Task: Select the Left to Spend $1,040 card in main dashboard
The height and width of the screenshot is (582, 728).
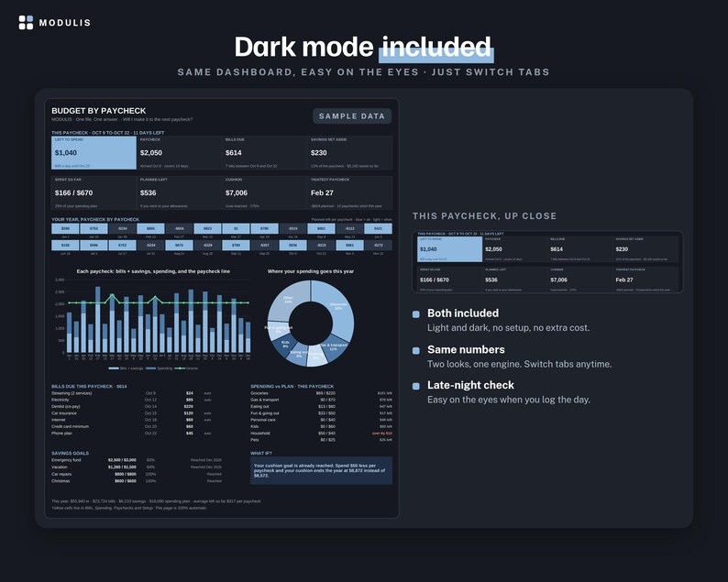Action: [x=94, y=153]
